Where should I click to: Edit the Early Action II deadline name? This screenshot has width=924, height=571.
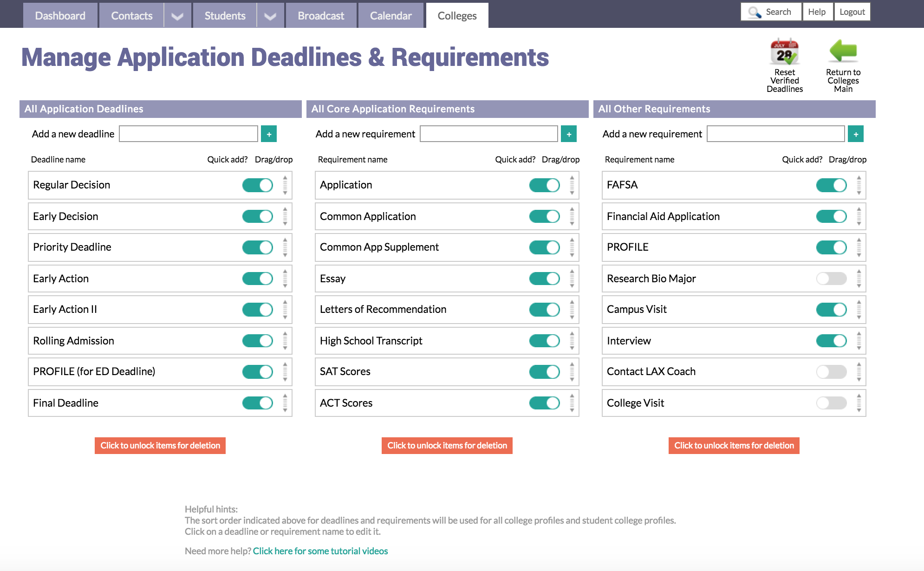[x=65, y=310]
